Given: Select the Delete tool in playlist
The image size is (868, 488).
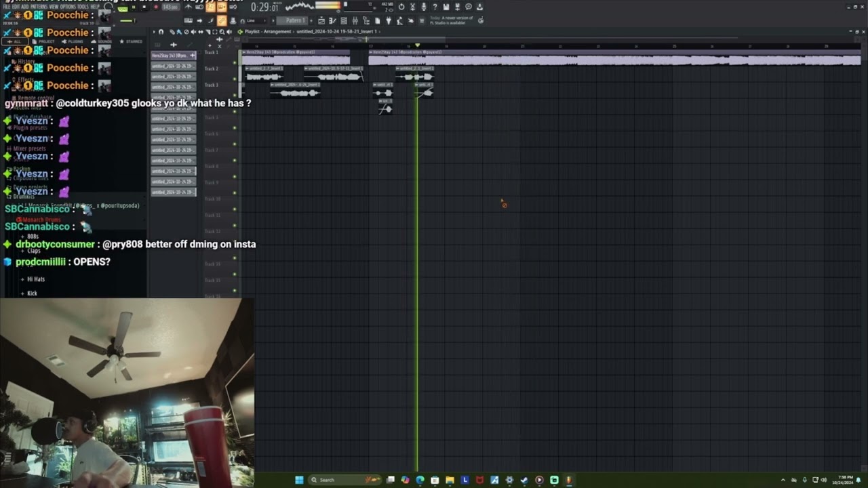Looking at the screenshot, I should tap(186, 31).
